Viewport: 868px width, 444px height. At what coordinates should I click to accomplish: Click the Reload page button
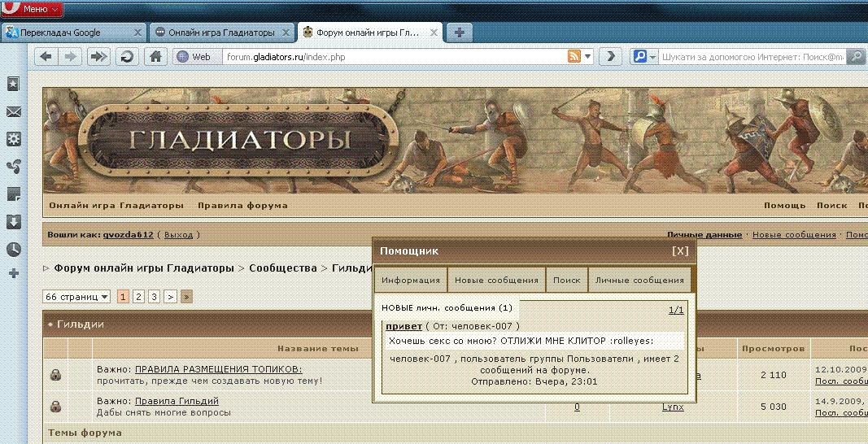pyautogui.click(x=126, y=57)
